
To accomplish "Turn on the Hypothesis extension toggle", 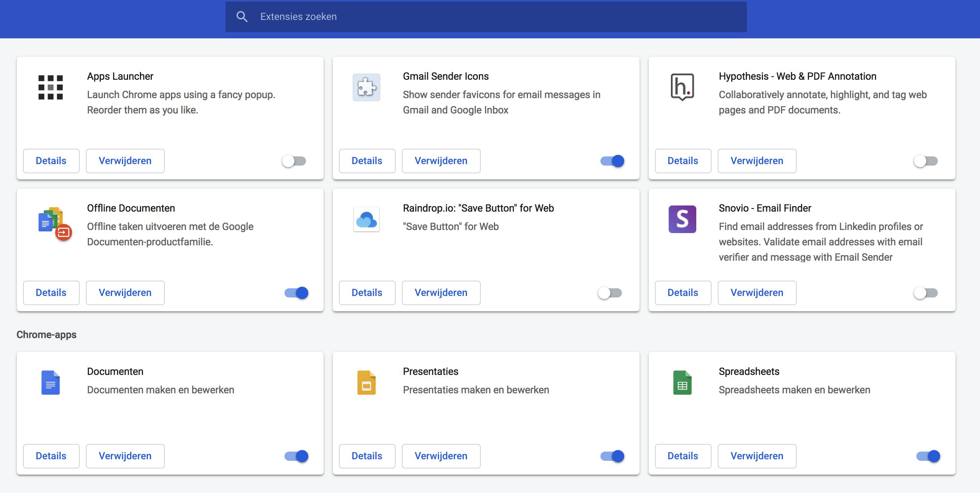I will 926,161.
